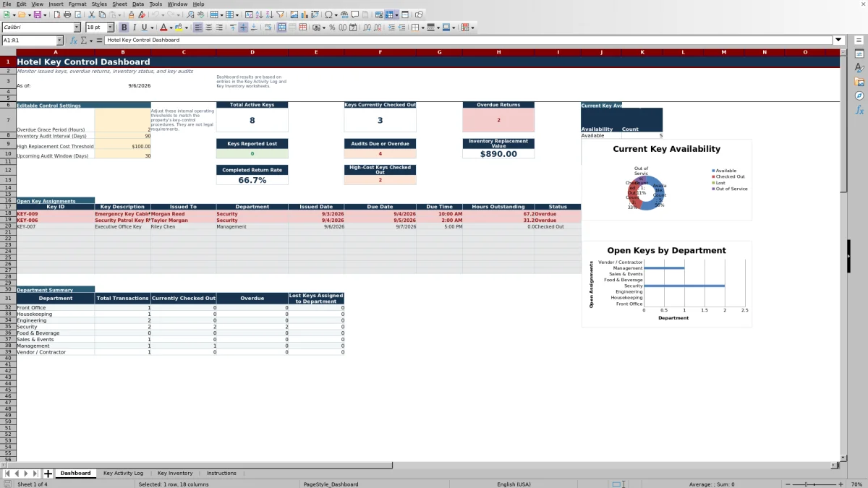Click the Format as Percent icon
The height and width of the screenshot is (488, 868).
click(332, 27)
